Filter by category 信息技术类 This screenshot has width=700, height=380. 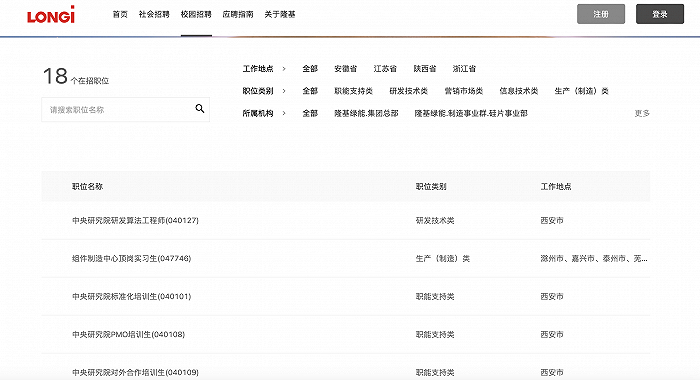tap(519, 91)
